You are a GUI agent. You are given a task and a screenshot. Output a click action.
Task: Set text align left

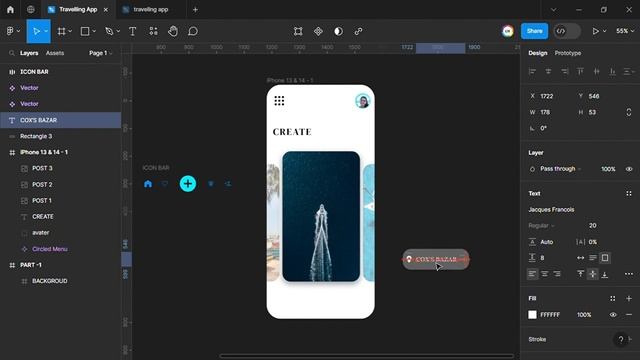[532, 274]
